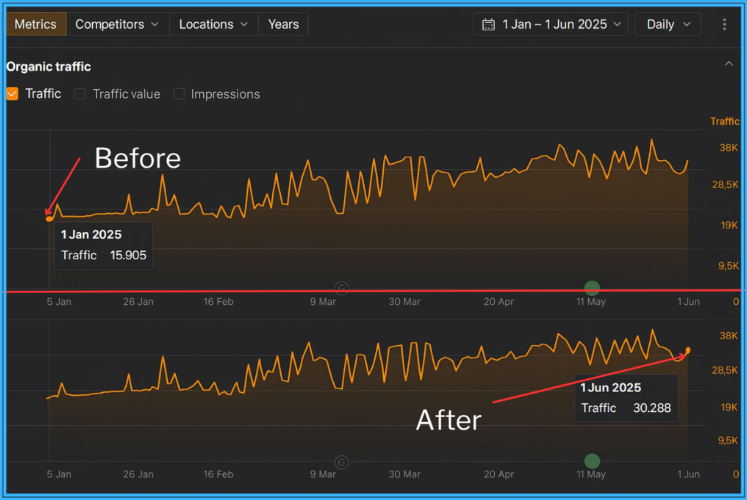This screenshot has width=747, height=500.
Task: Open the Daily interval dropdown
Action: [x=668, y=24]
